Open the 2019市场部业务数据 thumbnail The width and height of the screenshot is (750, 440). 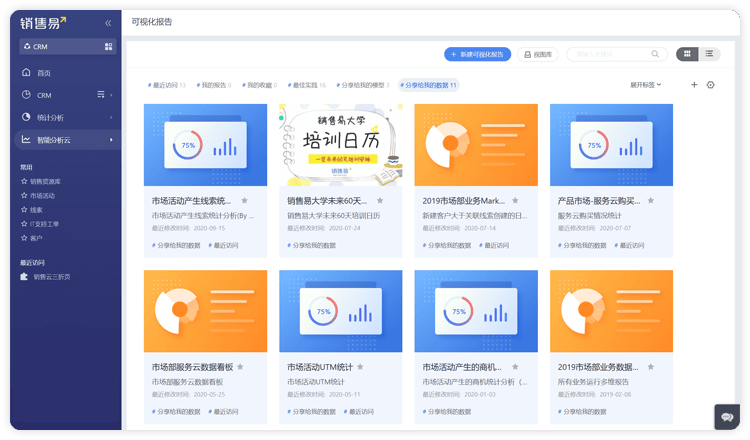(x=611, y=311)
